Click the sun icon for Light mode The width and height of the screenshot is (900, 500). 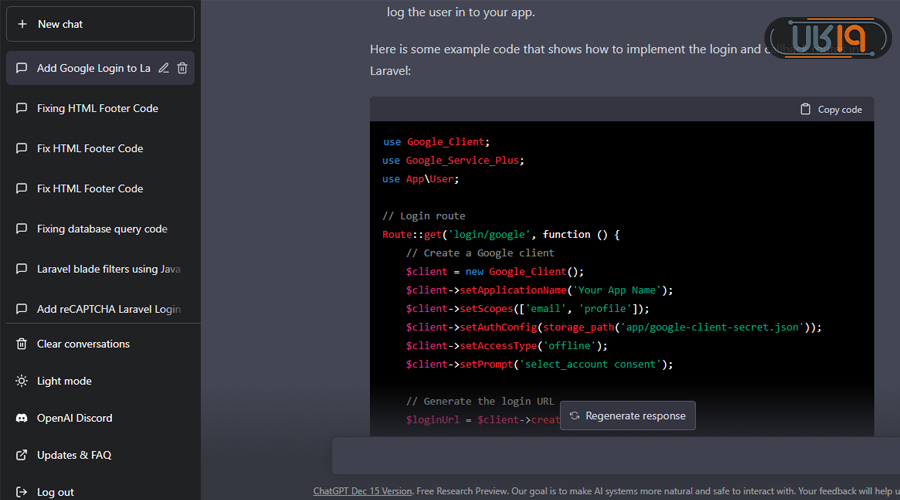(22, 381)
